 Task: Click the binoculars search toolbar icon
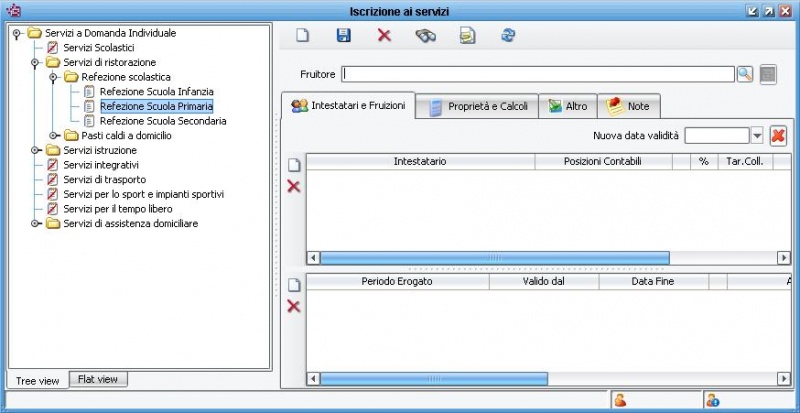point(426,36)
